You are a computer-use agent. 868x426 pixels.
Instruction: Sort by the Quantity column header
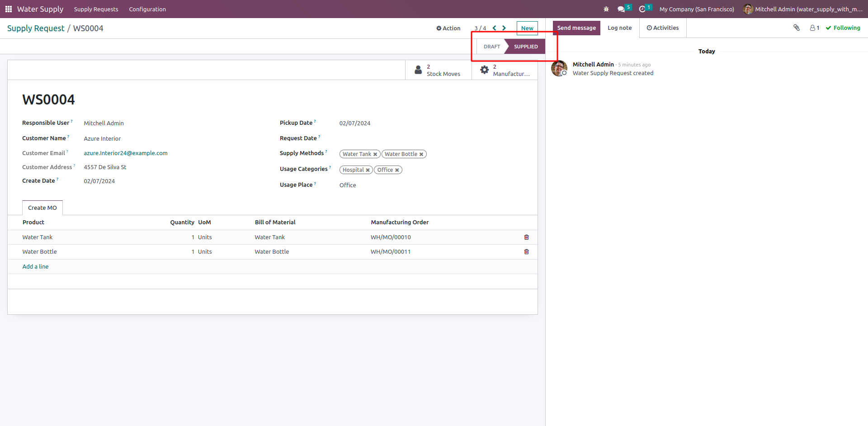point(182,222)
